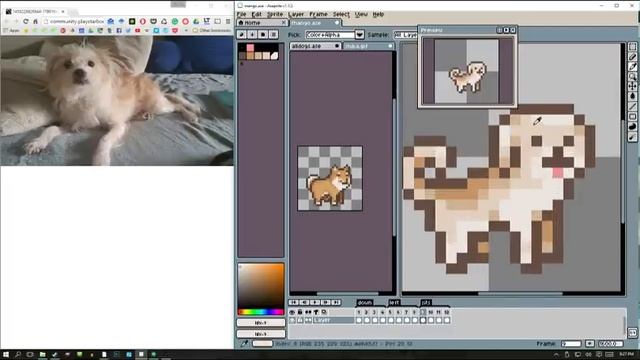Go to next frame in timeline
This screenshot has height=360, width=640.
[325, 302]
